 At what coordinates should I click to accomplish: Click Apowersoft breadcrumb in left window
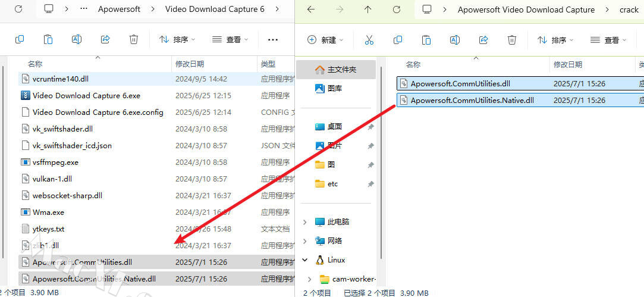coord(119,9)
